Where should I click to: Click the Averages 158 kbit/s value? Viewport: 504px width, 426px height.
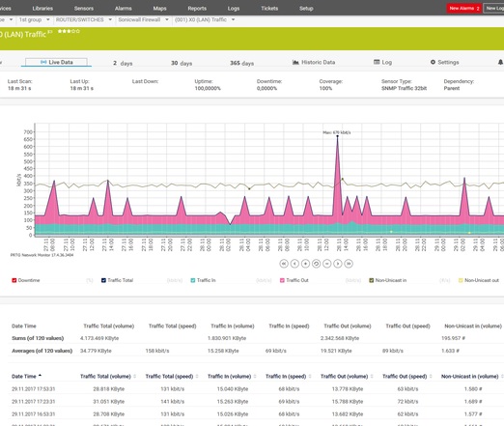click(x=157, y=351)
